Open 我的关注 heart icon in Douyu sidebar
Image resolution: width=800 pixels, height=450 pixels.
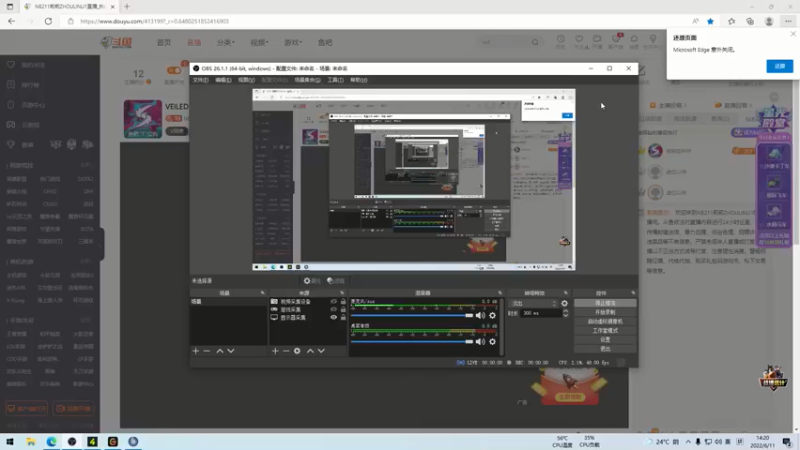tap(11, 65)
